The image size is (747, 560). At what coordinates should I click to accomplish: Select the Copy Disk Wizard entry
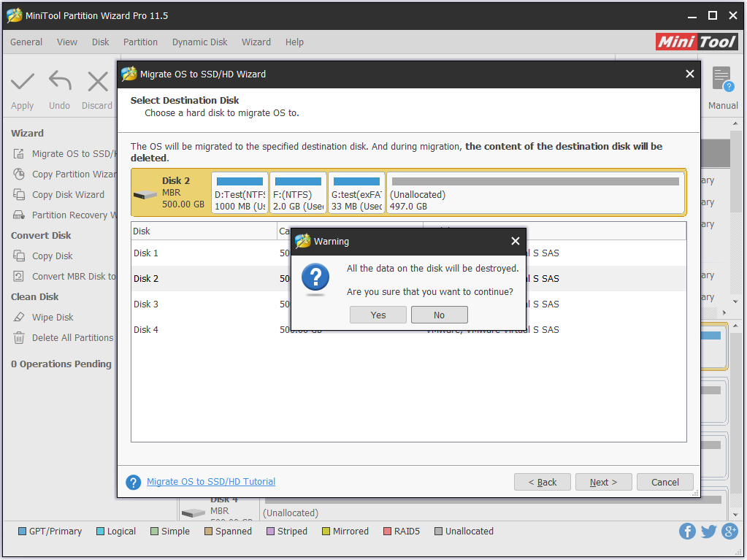68,195
